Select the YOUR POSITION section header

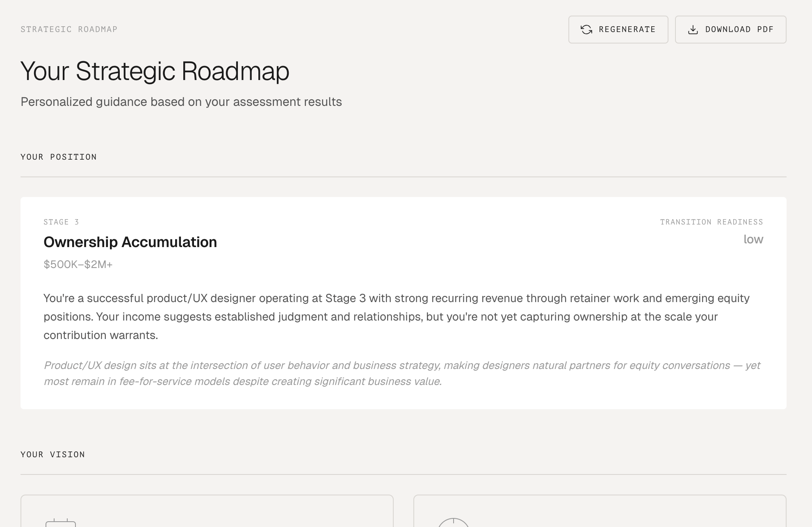point(59,157)
